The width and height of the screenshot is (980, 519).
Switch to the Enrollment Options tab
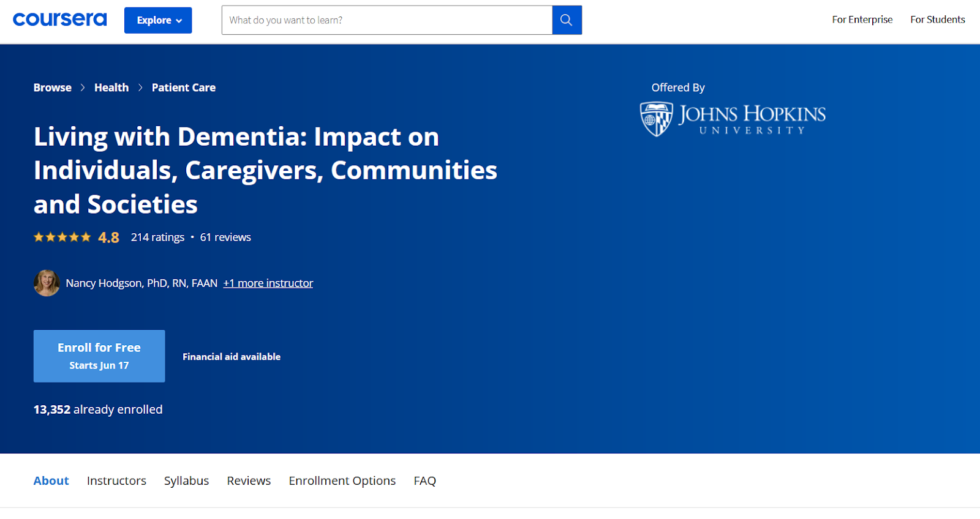(342, 480)
